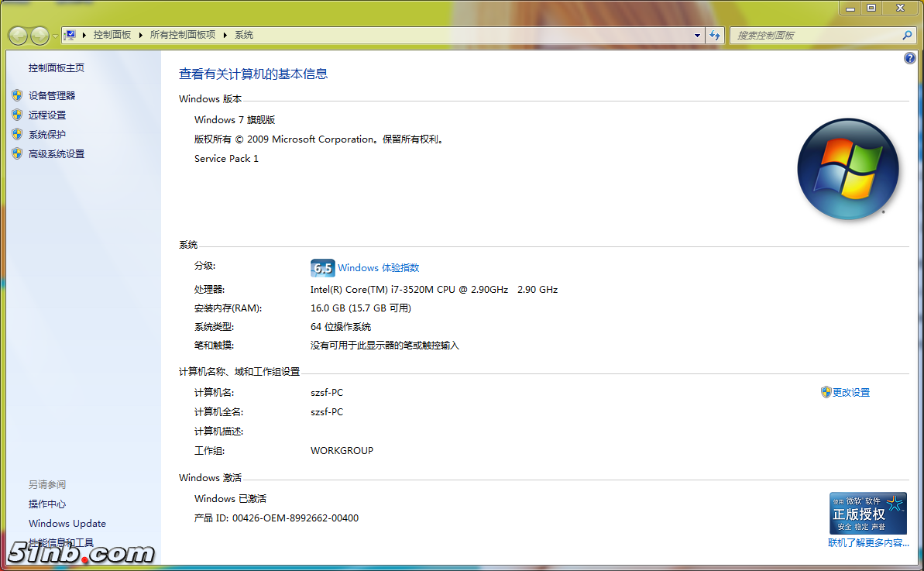
Task: Click in the 搜索控制面板 search field
Action: coord(813,35)
